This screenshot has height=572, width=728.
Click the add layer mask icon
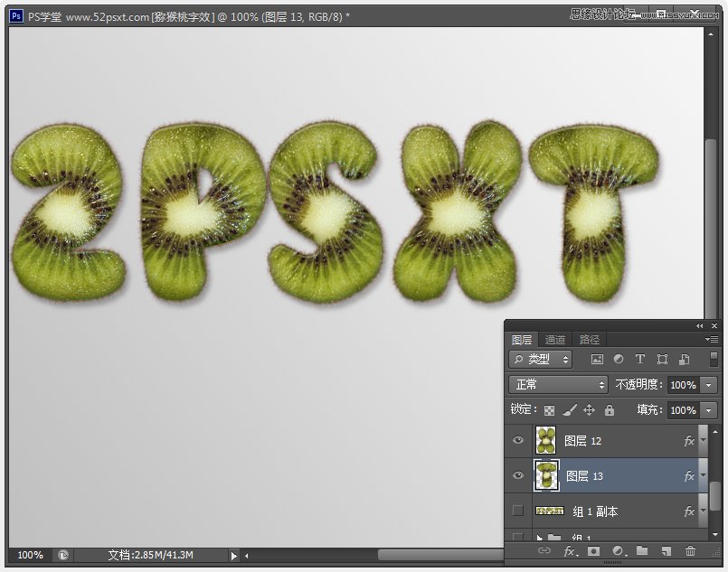click(593, 550)
